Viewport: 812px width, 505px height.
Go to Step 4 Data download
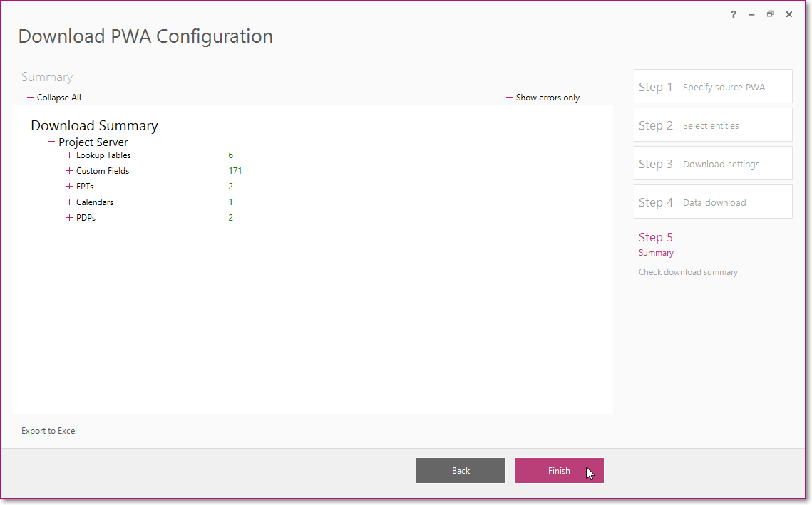(x=713, y=202)
